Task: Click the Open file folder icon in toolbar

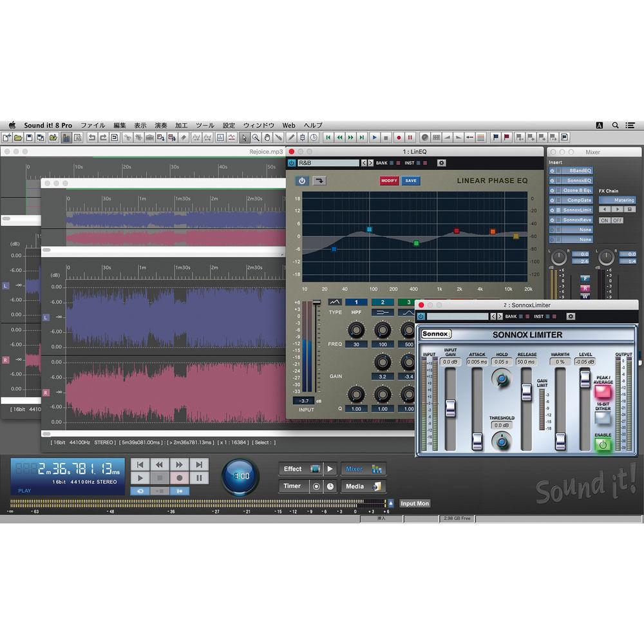Action: [x=18, y=137]
